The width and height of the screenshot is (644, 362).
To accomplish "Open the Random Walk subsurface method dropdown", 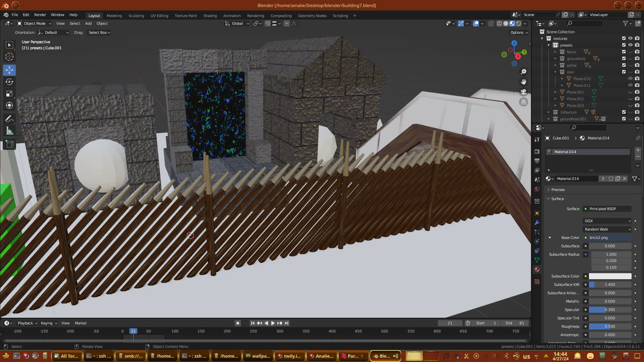I will pyautogui.click(x=607, y=229).
